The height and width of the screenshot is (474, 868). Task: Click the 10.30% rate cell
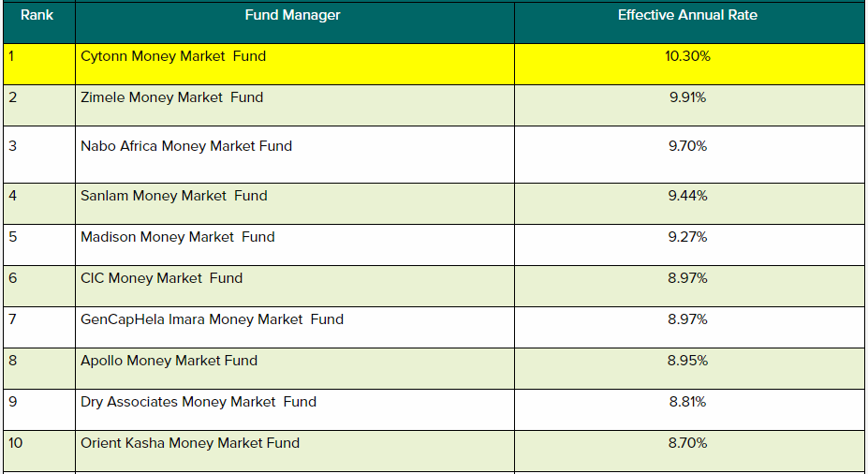coord(687,56)
